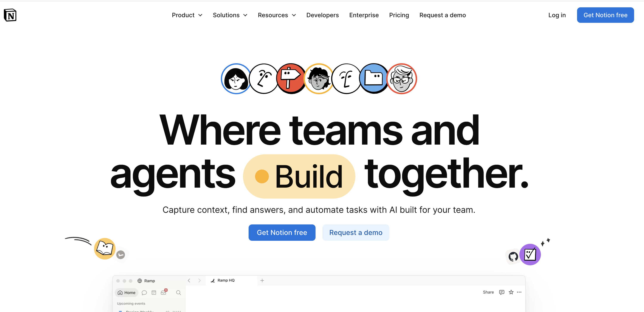The image size is (644, 312).
Task: Go to the Enterprise page
Action: tap(364, 15)
